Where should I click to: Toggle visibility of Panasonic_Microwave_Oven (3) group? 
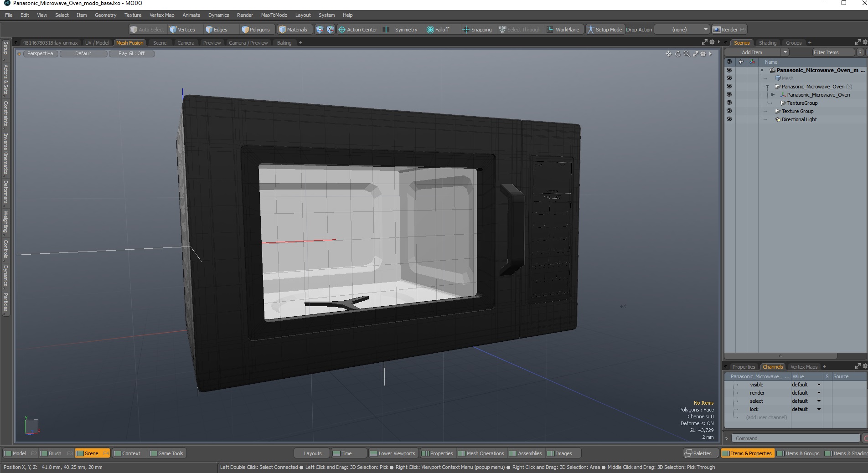[x=729, y=87]
